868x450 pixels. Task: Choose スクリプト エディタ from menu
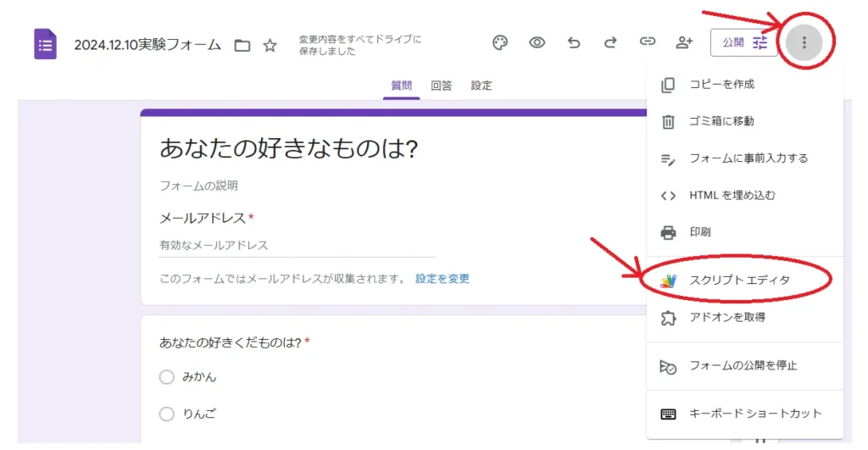(740, 280)
